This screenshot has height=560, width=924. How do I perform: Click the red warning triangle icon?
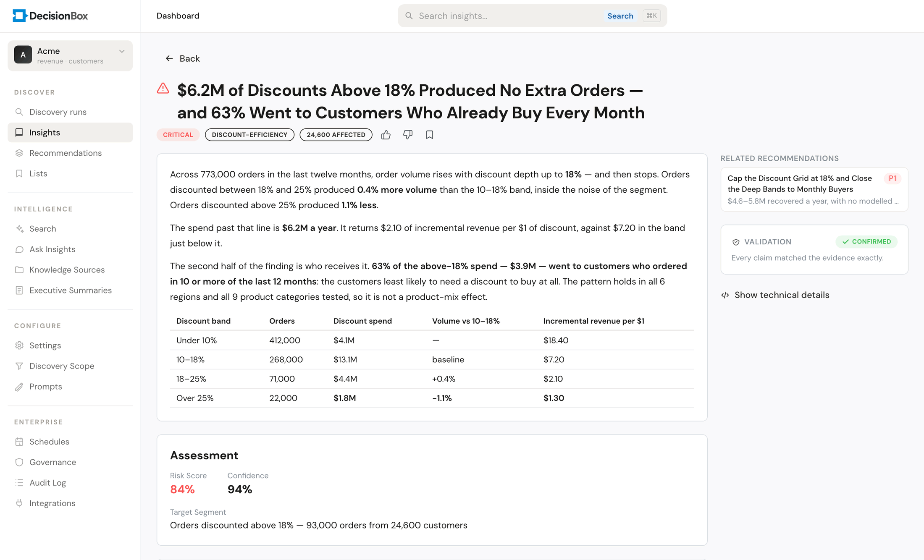(163, 89)
